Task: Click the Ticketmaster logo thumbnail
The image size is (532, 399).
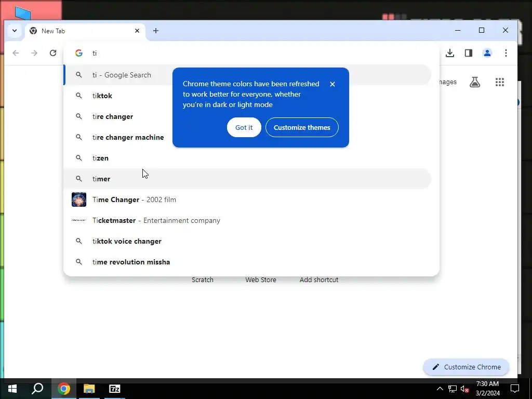Action: pos(79,220)
